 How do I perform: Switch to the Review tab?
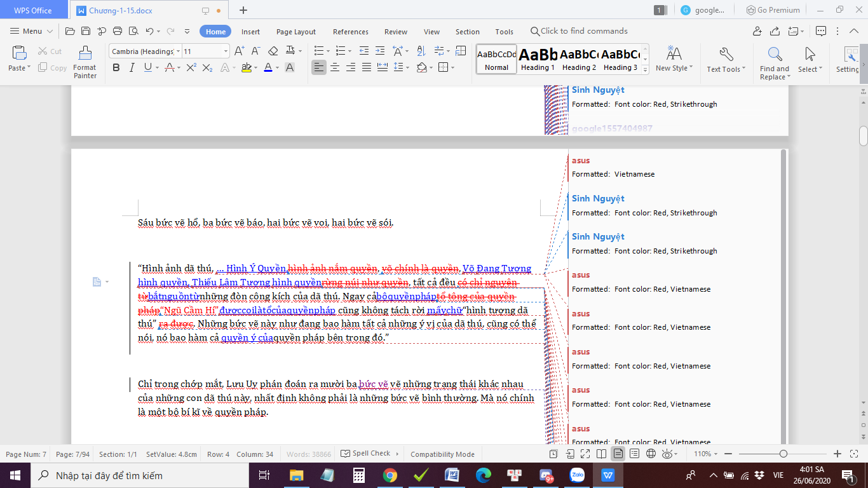pos(396,32)
